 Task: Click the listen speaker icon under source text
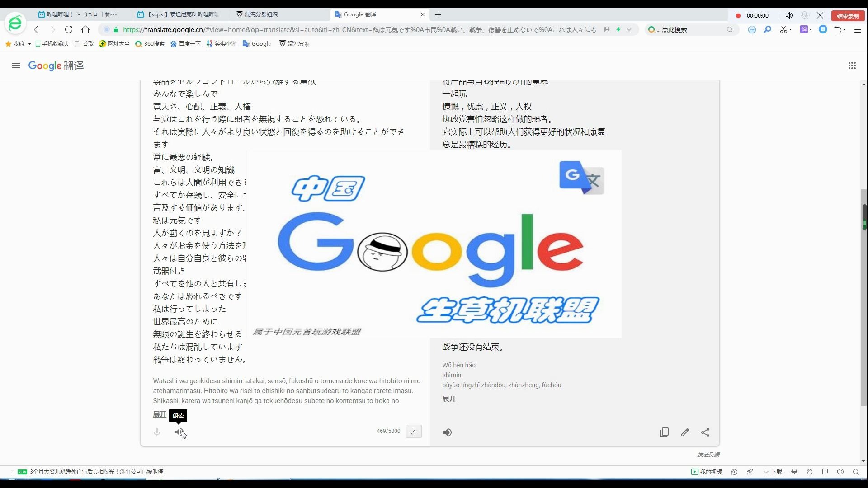[179, 432]
